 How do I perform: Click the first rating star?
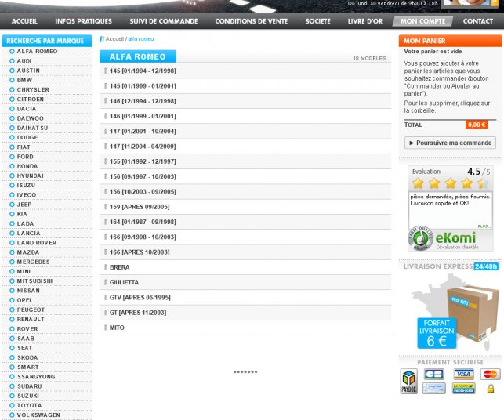418,183
